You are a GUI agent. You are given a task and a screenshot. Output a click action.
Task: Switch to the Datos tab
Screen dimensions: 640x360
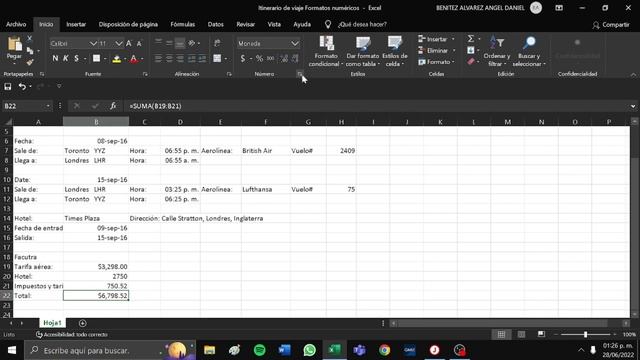point(216,24)
